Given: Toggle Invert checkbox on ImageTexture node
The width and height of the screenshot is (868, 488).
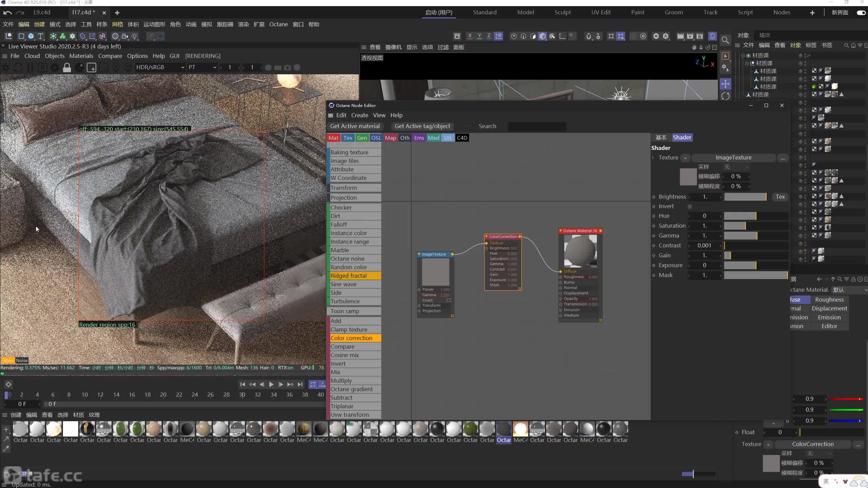Looking at the screenshot, I should click(x=448, y=300).
